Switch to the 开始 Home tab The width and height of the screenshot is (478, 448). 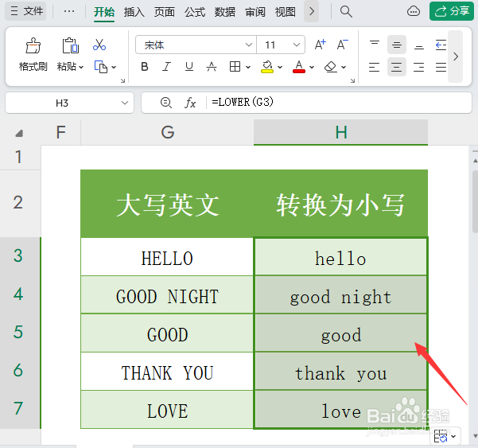(104, 12)
